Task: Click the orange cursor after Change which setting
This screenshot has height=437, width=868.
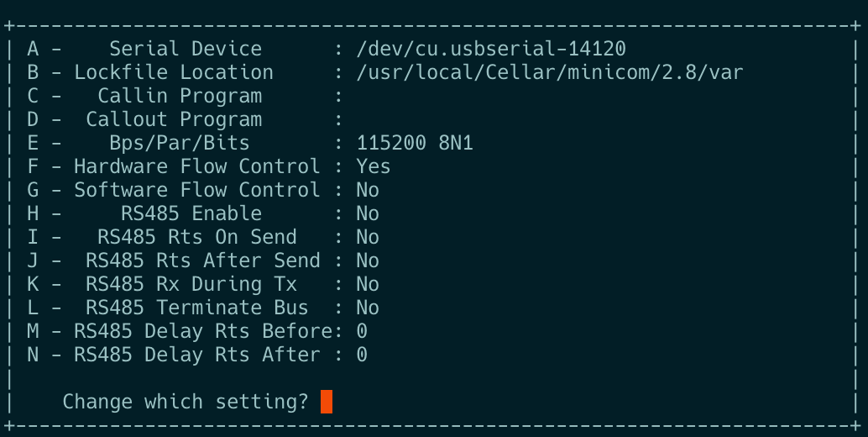Action: 327,402
